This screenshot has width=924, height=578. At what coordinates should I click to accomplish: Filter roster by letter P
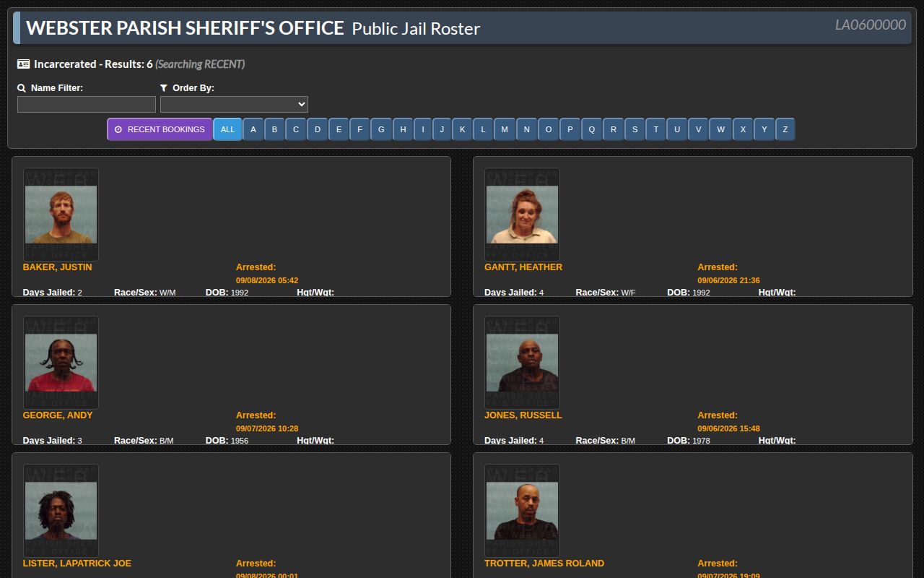click(x=570, y=129)
